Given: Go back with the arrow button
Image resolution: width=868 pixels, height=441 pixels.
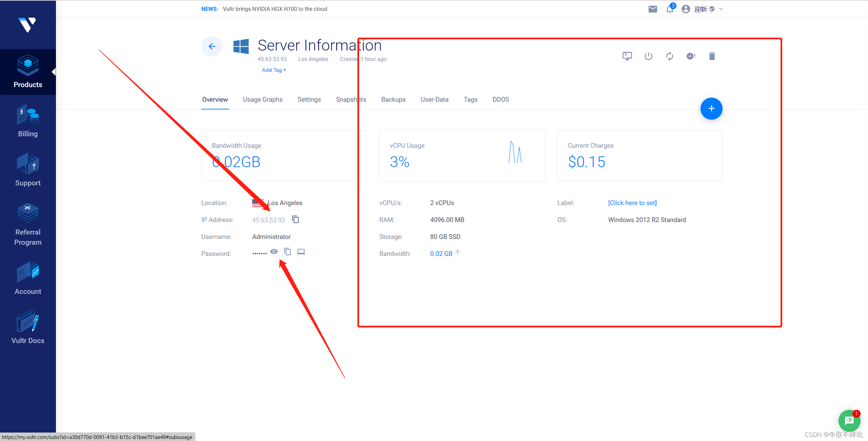Looking at the screenshot, I should pyautogui.click(x=212, y=46).
